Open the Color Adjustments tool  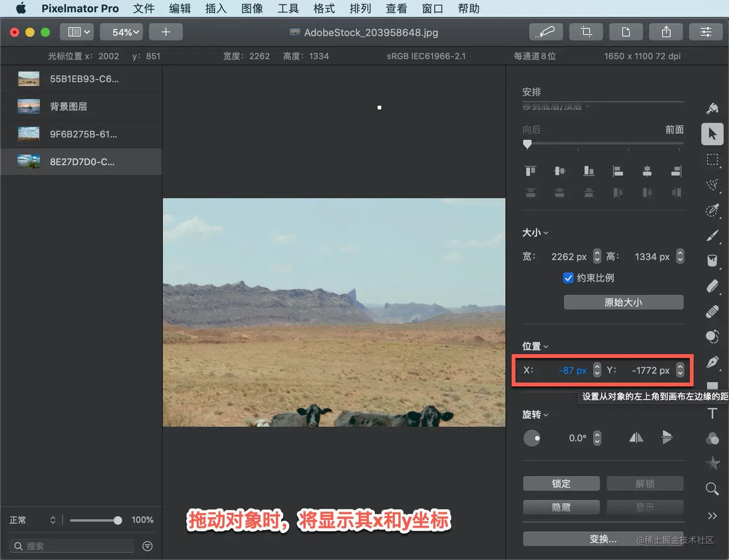point(712,438)
